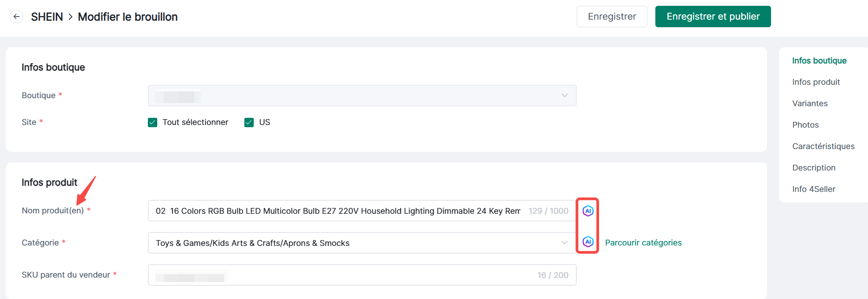Screen dimensions: 868x299
Task: Click Parcourir catégories link
Action: pos(643,243)
